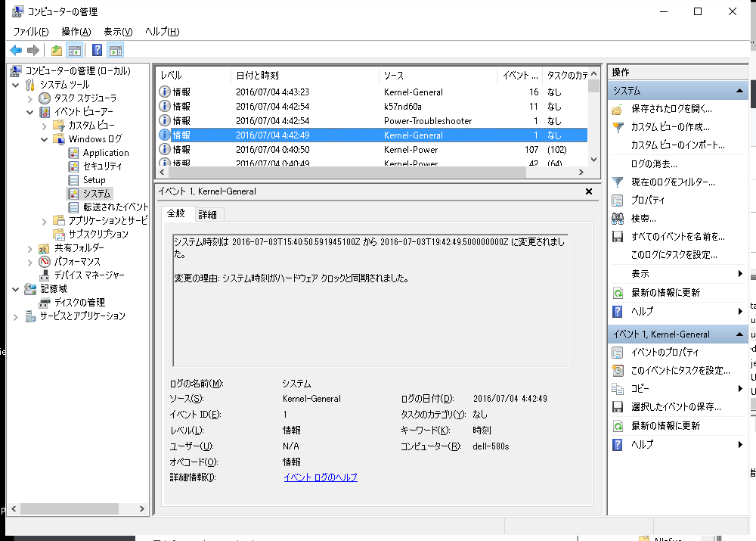Viewport: 756px width, 541px height.
Task: Click the すべてのイベントを名前を付けて保存 disk icon
Action: pos(618,236)
